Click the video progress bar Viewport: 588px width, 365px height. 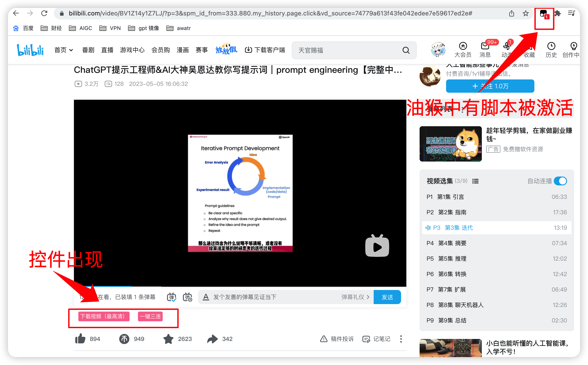coord(240,286)
